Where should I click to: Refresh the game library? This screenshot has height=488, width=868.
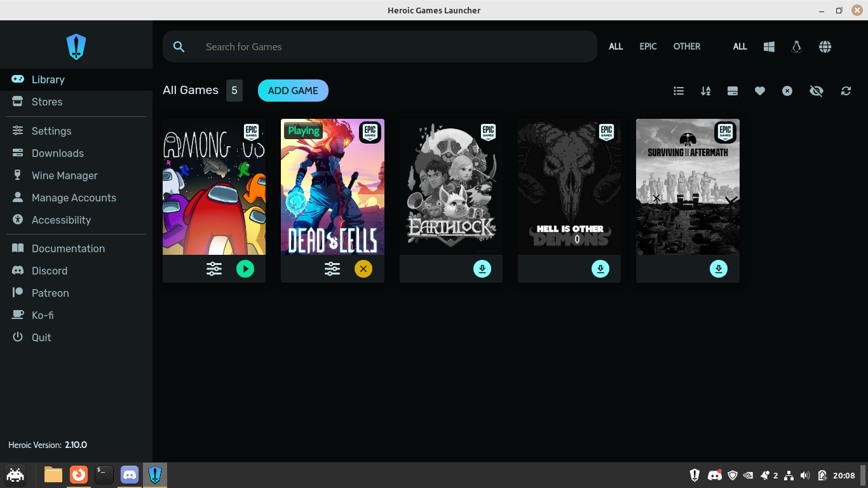click(x=846, y=91)
